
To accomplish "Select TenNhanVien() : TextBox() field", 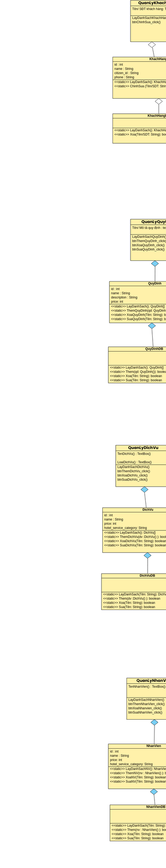I will coord(147,686).
